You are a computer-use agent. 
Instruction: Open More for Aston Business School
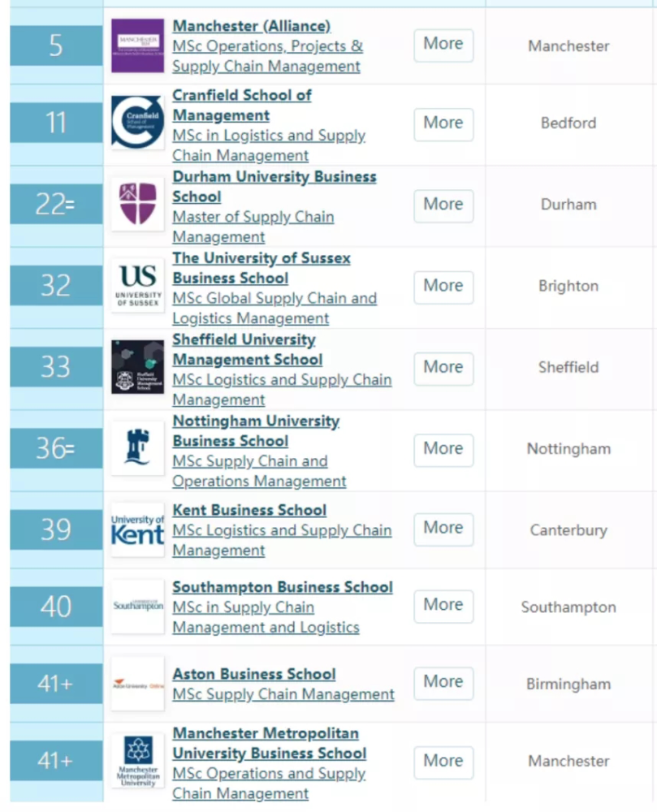click(443, 683)
